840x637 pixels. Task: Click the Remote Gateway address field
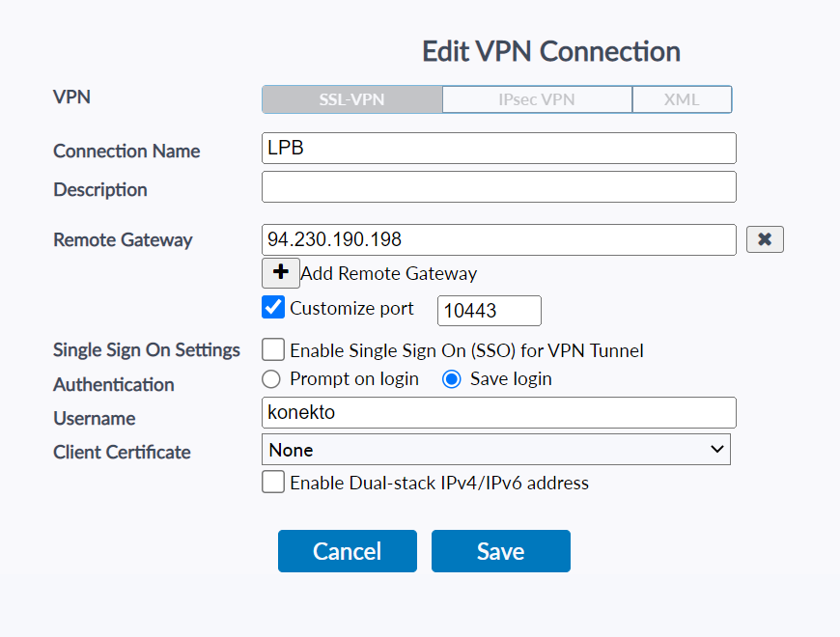coord(498,239)
